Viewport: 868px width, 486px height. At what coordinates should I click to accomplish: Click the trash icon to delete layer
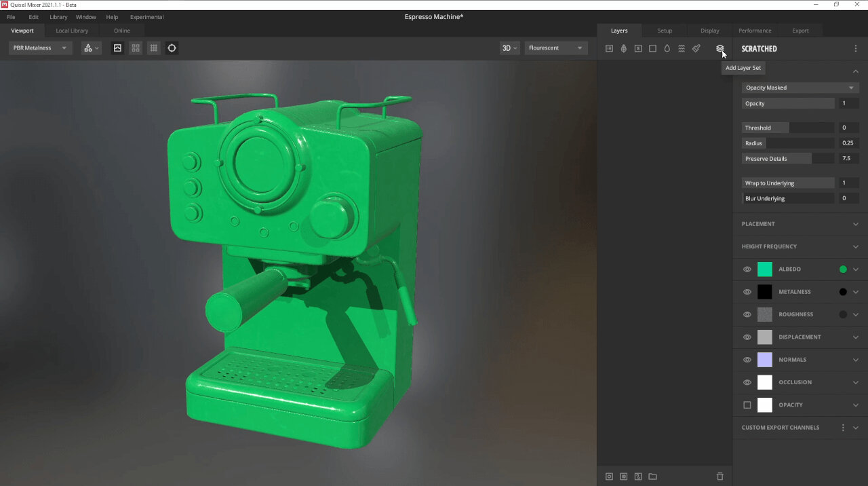point(719,476)
